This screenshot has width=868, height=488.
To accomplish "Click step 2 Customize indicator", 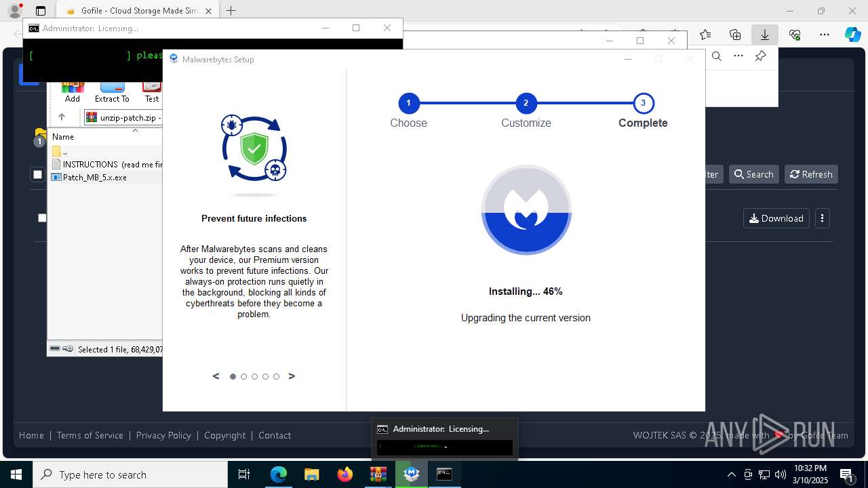I will [526, 103].
